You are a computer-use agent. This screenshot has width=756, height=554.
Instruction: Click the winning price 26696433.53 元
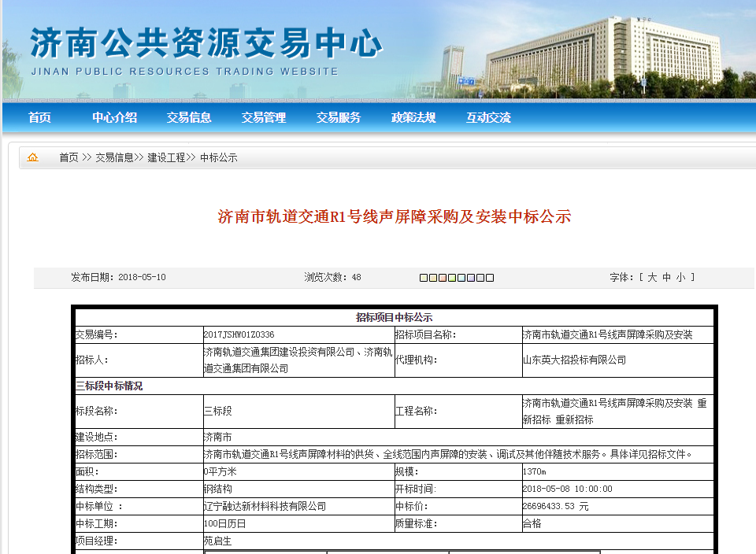click(x=556, y=506)
